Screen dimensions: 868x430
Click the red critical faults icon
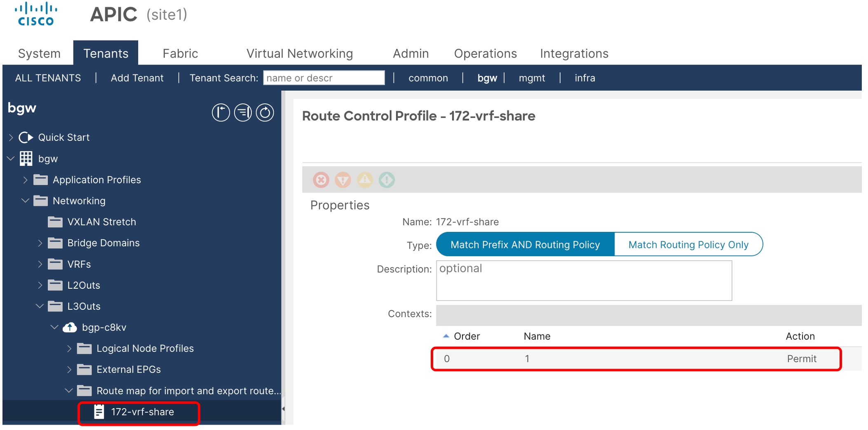click(321, 180)
